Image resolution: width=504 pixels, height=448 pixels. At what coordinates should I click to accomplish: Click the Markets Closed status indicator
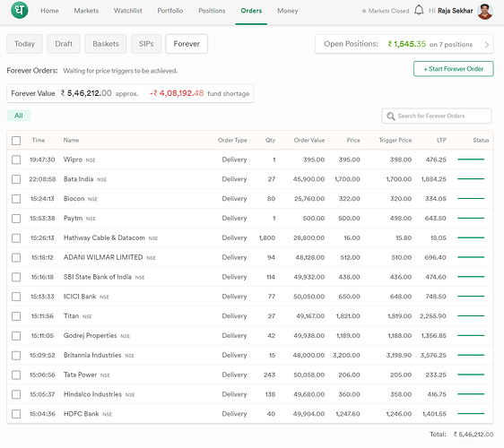tap(386, 11)
